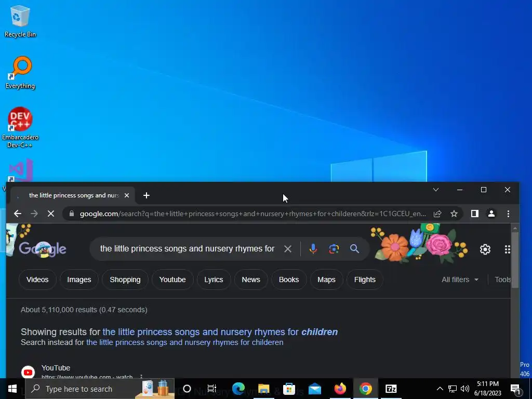Open a new Chrome tab
Image resolution: width=532 pixels, height=399 pixels.
click(x=146, y=195)
